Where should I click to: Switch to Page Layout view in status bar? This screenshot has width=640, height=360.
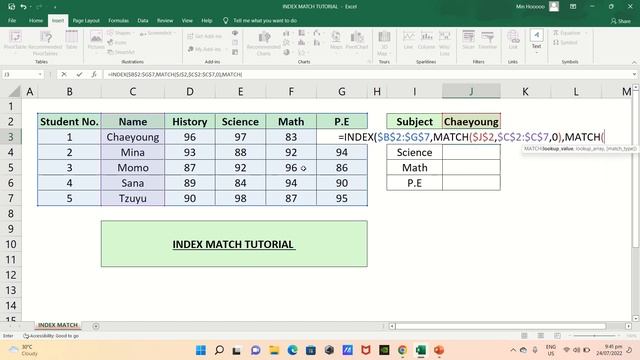540,336
